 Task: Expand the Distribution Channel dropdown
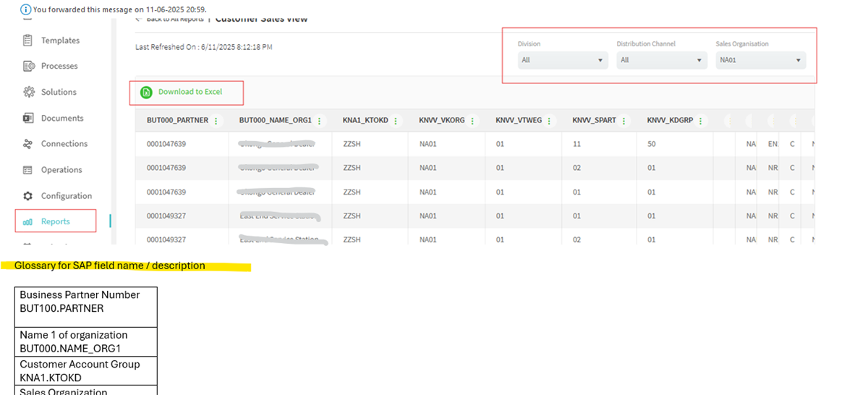point(662,60)
